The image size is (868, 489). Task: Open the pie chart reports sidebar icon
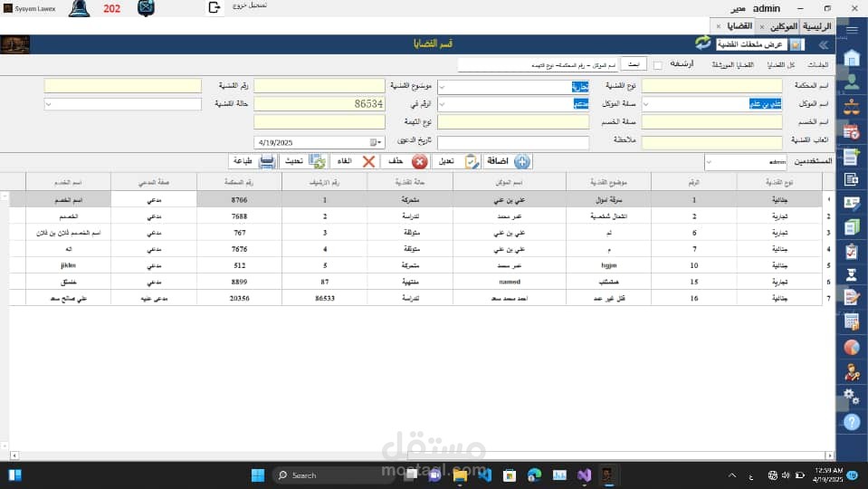coord(852,347)
